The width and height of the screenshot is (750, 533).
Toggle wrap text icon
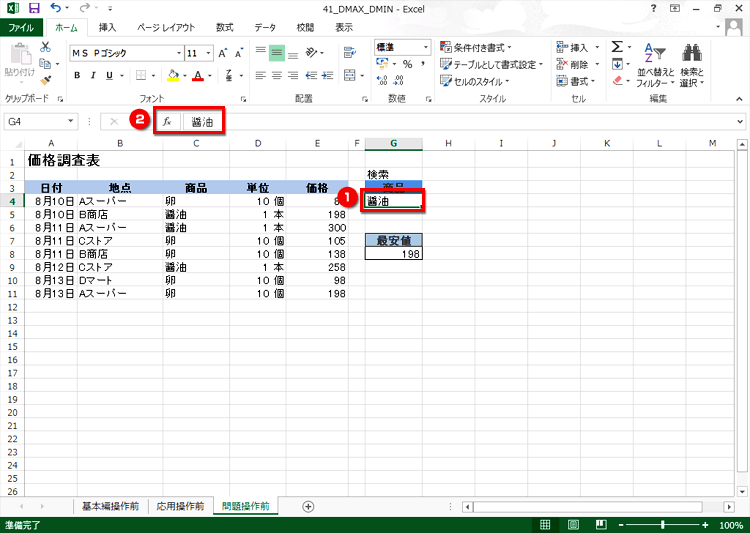click(350, 53)
